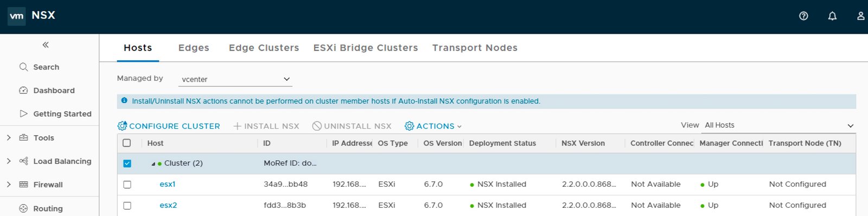Click esx2 NSX Version 2.2.0.0.0.868 cell

589,206
